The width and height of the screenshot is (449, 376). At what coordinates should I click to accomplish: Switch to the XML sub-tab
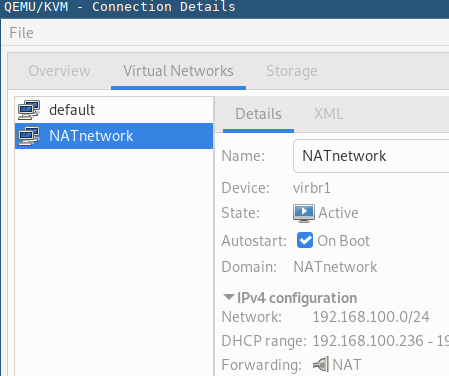pos(328,114)
